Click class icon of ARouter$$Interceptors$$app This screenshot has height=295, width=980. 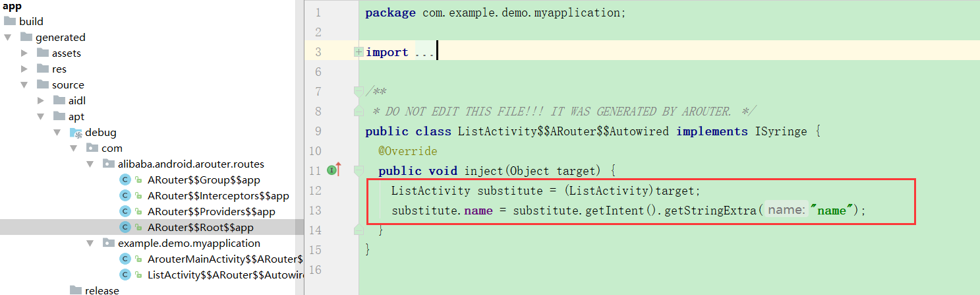click(125, 196)
